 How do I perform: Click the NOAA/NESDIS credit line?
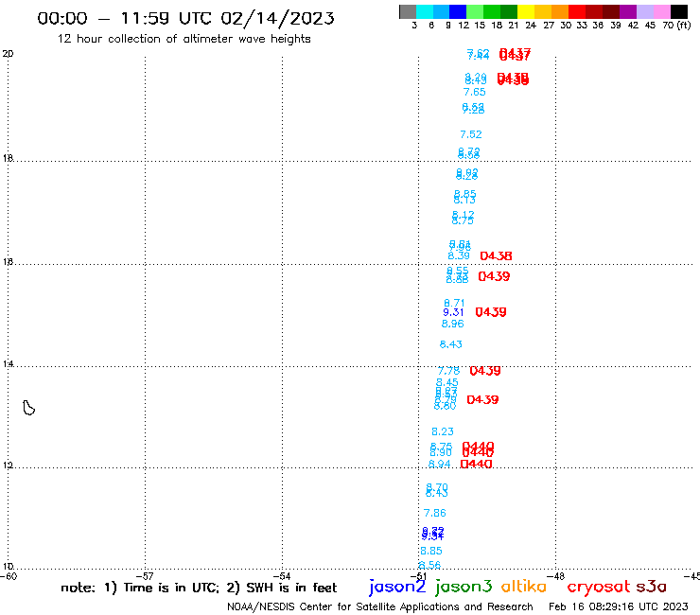tap(380, 607)
